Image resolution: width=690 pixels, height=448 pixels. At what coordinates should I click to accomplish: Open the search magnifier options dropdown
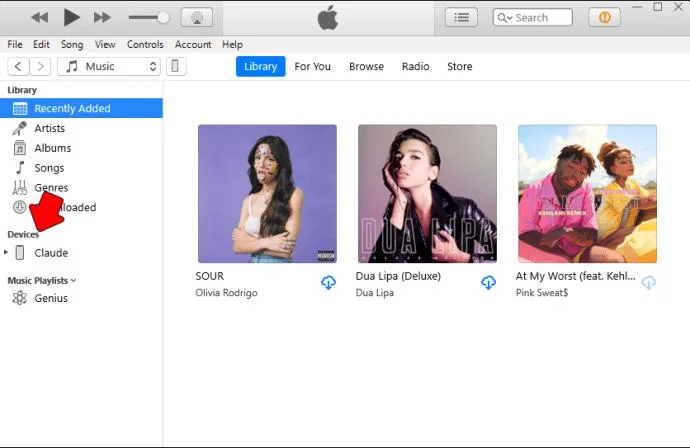click(504, 18)
